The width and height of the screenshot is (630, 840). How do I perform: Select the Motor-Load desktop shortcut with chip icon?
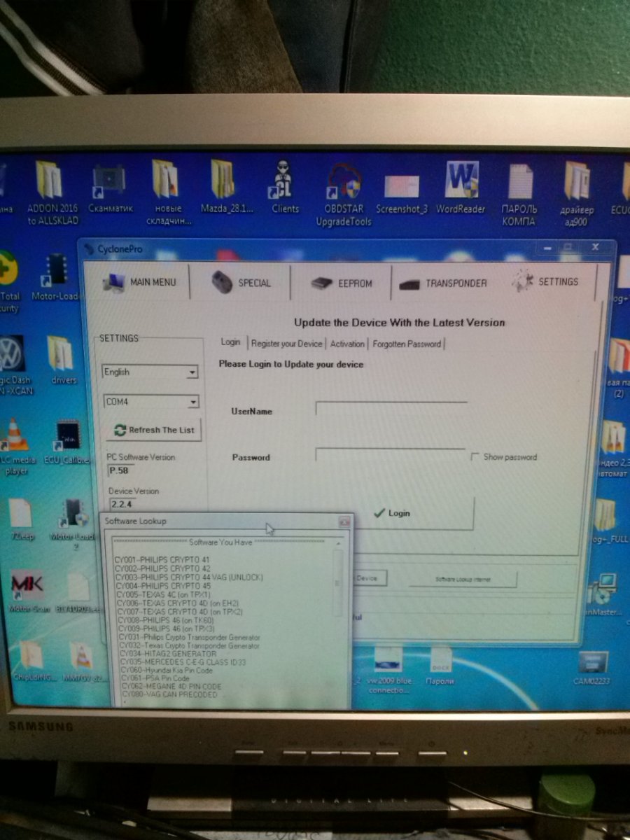[x=55, y=278]
